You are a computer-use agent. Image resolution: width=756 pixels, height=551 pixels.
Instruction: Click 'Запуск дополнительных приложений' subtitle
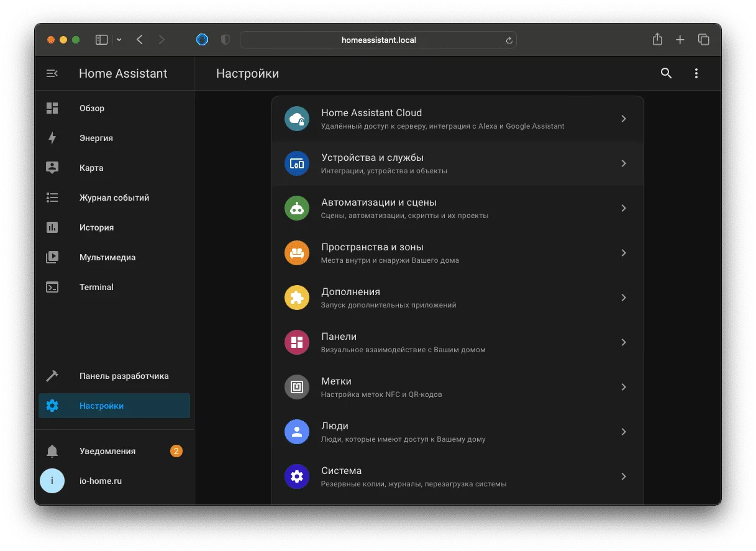click(x=388, y=305)
